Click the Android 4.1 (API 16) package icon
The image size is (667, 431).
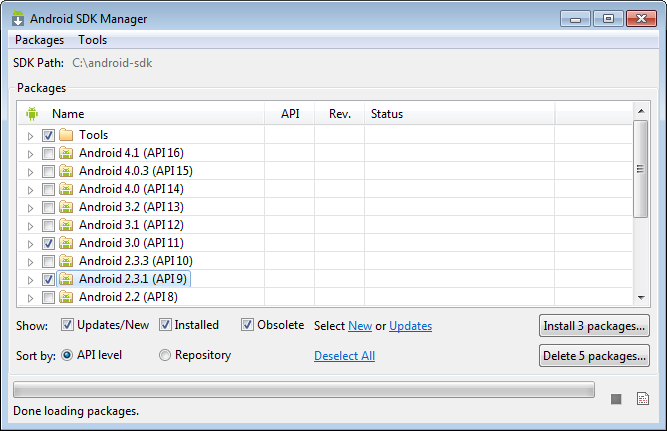(66, 153)
